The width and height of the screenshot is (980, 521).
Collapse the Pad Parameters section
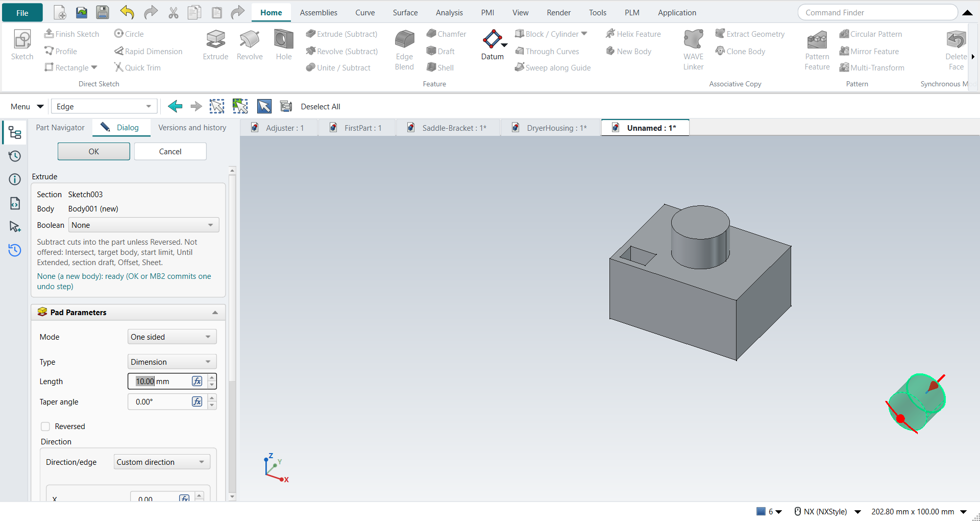pos(215,313)
